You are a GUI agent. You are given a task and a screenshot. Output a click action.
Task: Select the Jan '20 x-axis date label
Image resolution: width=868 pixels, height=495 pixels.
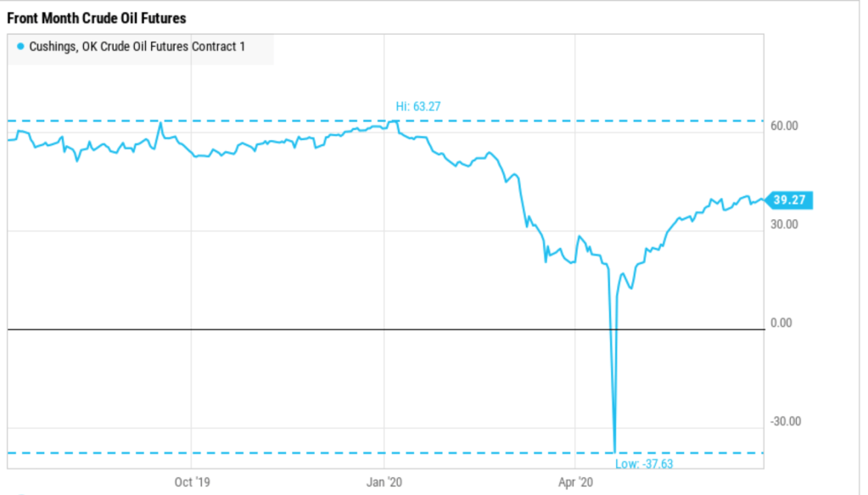(384, 483)
